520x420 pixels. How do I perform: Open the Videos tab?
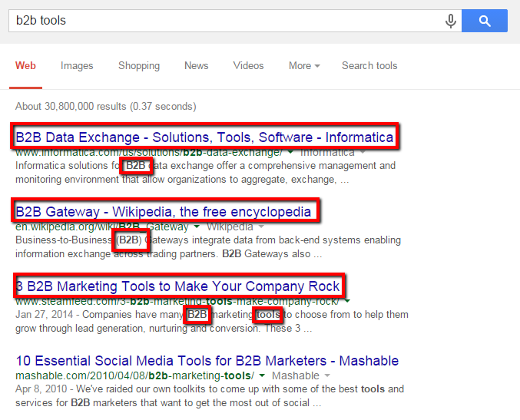[x=248, y=65]
